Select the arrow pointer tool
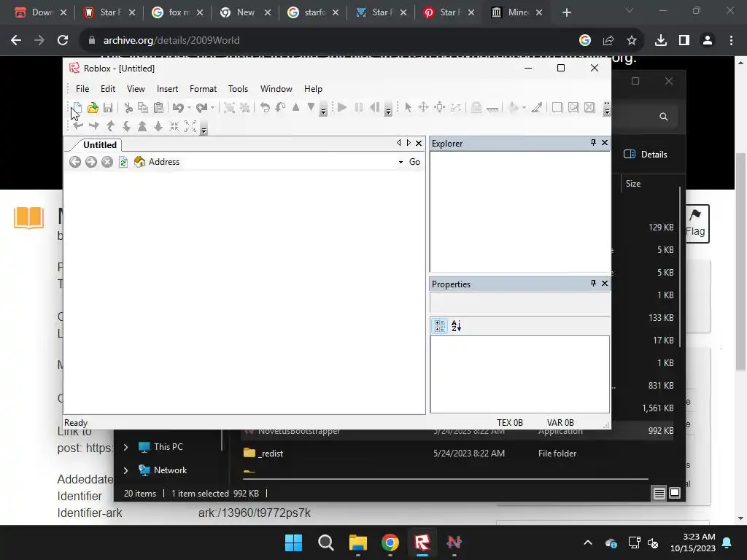The width and height of the screenshot is (747, 560). point(409,107)
